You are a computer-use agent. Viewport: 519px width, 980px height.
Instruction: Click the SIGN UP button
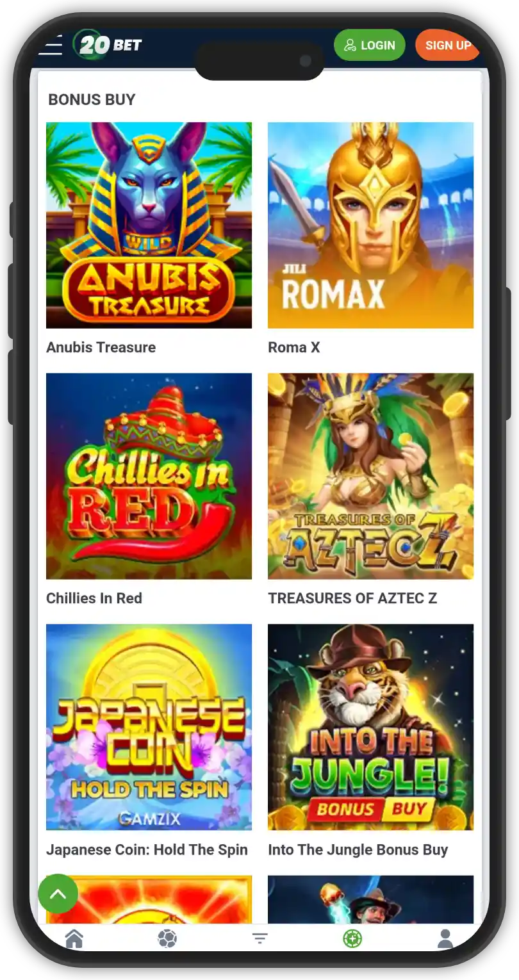pyautogui.click(x=447, y=45)
